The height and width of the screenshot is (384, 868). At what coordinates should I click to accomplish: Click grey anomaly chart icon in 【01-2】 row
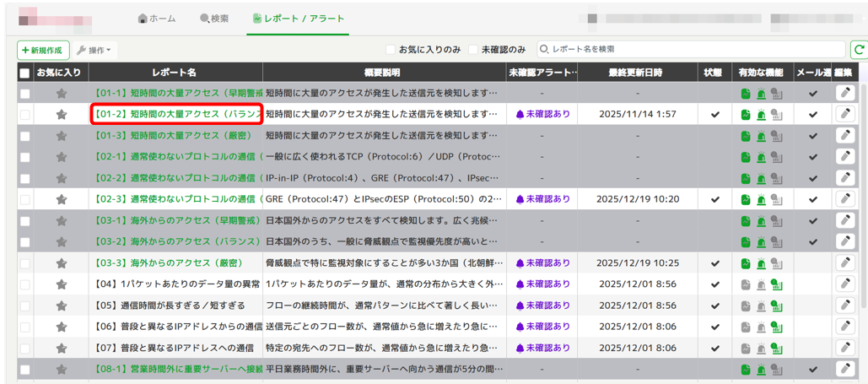[777, 115]
